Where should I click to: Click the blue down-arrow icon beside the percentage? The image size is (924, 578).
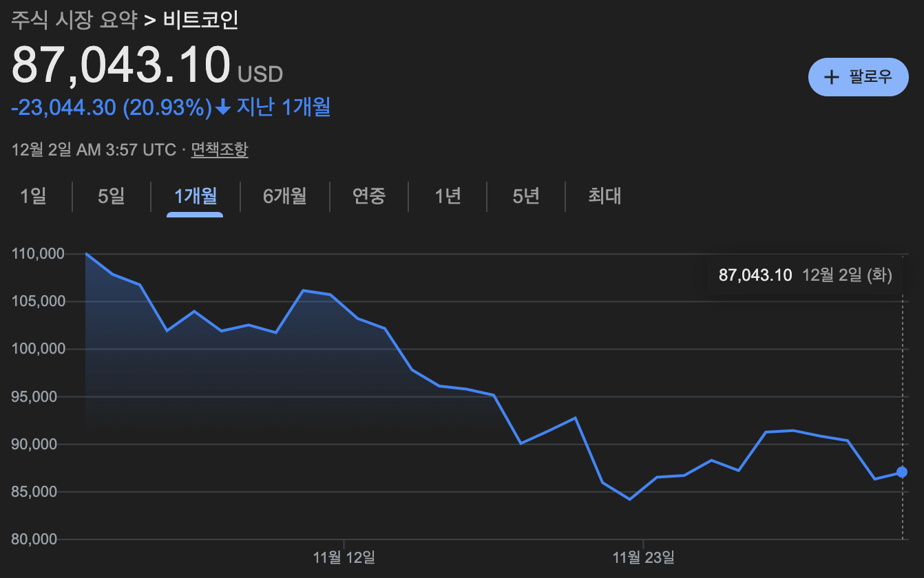[222, 107]
